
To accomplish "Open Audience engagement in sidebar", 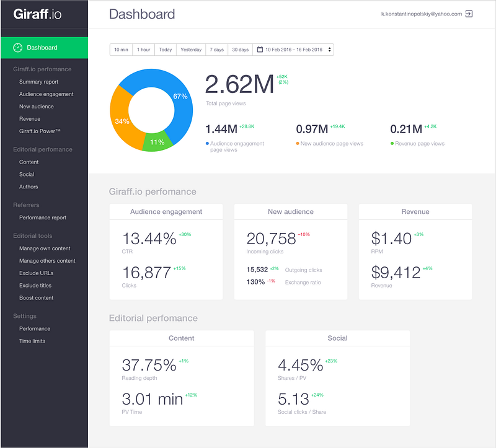I will tap(46, 94).
